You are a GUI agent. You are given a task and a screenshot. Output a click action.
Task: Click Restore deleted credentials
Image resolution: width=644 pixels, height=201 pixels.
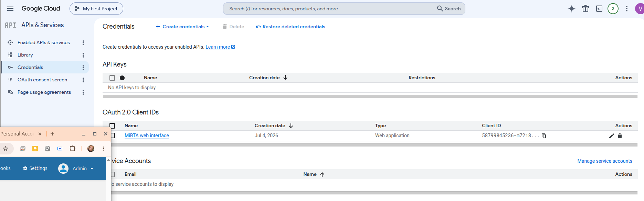(291, 27)
